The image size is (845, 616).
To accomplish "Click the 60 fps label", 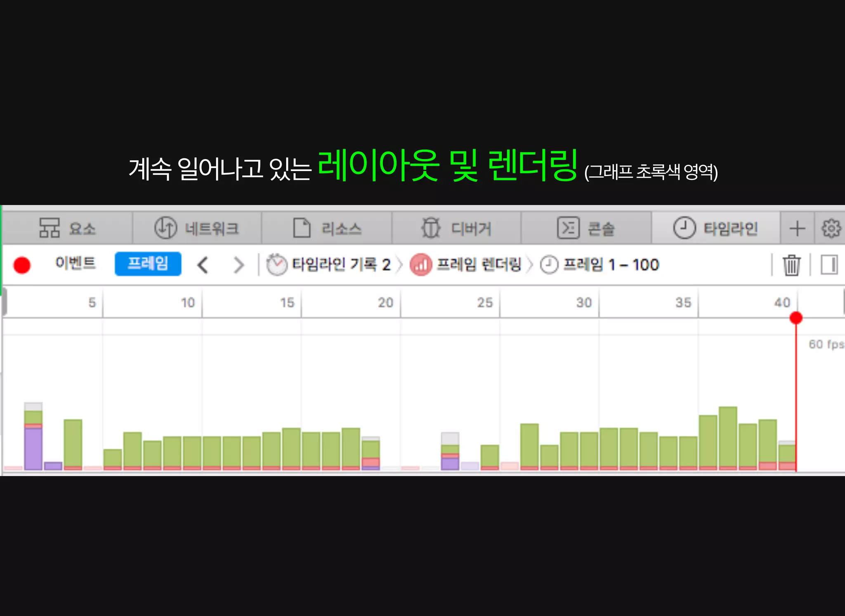I will click(826, 344).
